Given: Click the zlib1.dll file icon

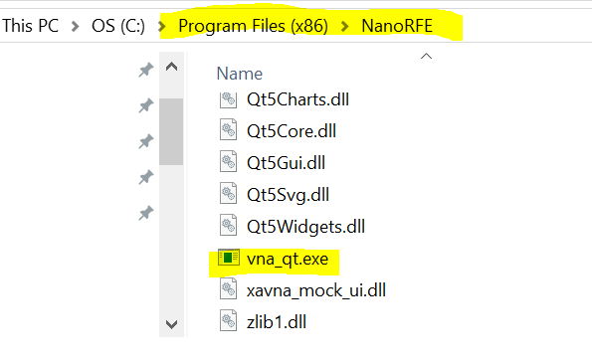Looking at the screenshot, I should tap(228, 320).
